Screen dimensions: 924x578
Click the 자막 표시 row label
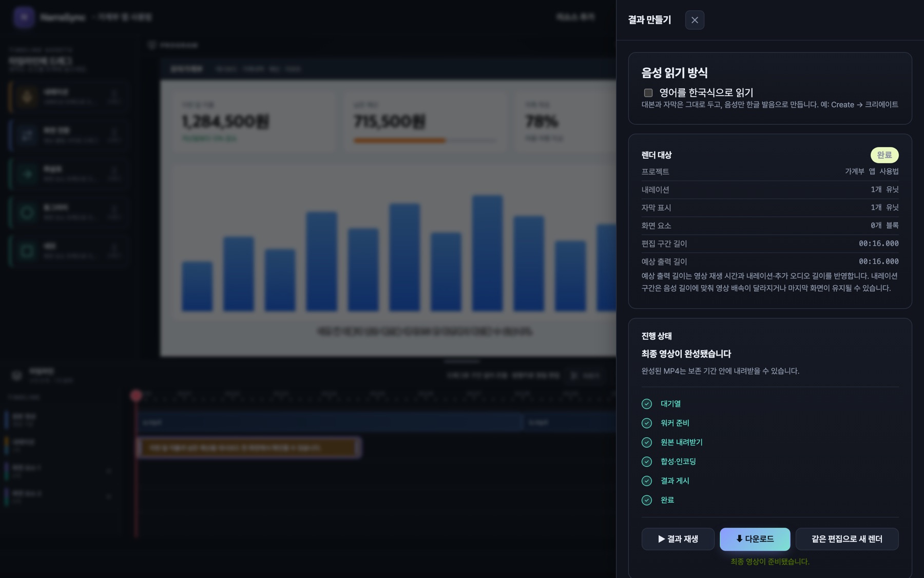tap(657, 208)
